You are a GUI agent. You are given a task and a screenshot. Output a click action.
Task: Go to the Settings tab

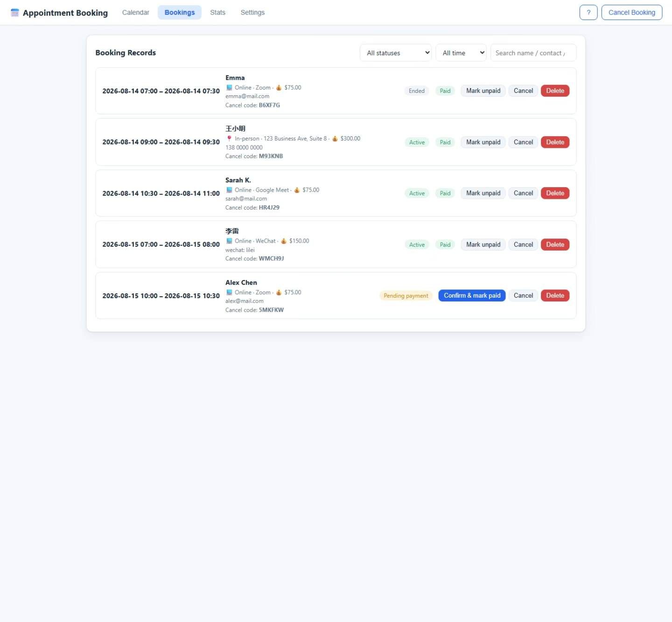coord(252,13)
